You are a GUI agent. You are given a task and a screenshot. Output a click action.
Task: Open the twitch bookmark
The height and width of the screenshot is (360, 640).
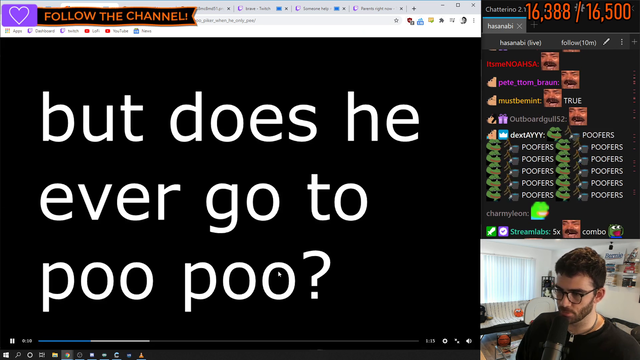(69, 31)
